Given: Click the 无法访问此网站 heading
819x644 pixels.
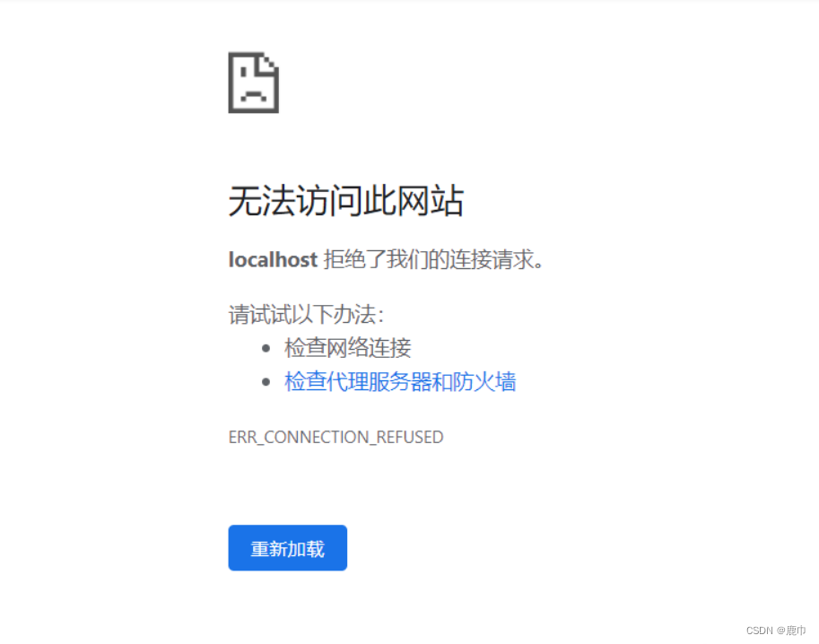Looking at the screenshot, I should pyautogui.click(x=346, y=201).
